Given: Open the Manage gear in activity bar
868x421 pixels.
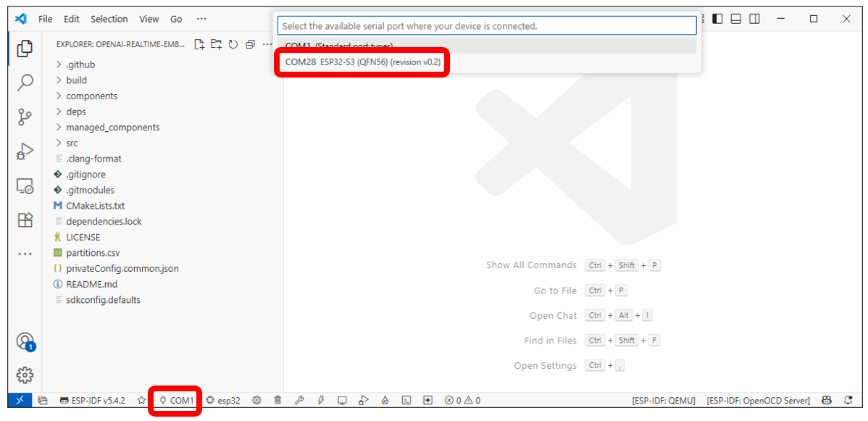Looking at the screenshot, I should (x=25, y=375).
